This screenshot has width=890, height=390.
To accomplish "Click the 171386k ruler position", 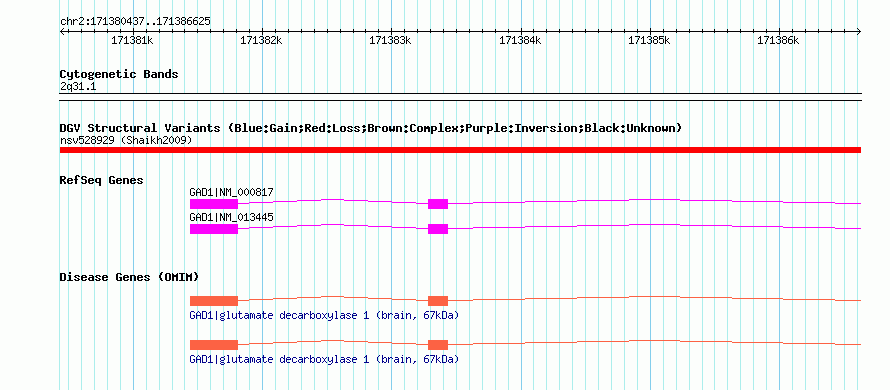I will click(x=778, y=40).
